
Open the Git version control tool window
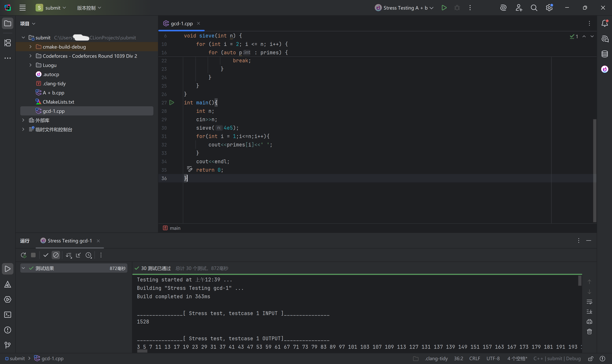point(8,345)
